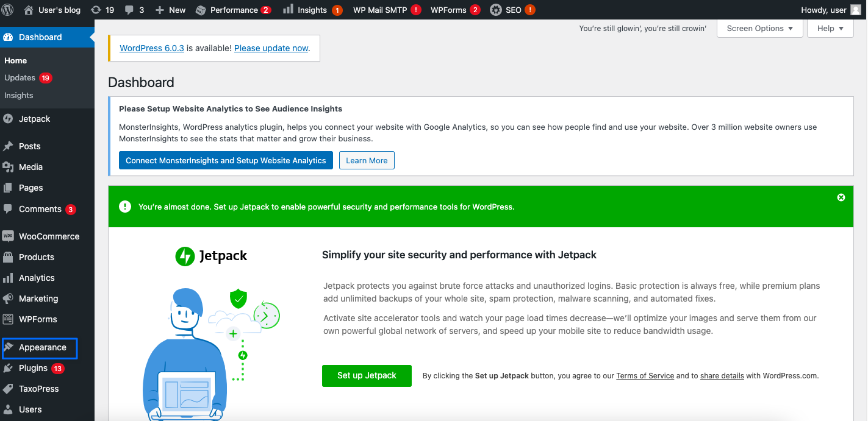Click the exclamation icon in the Jetpack banner
Screen dimensions: 868x421
[125, 207]
